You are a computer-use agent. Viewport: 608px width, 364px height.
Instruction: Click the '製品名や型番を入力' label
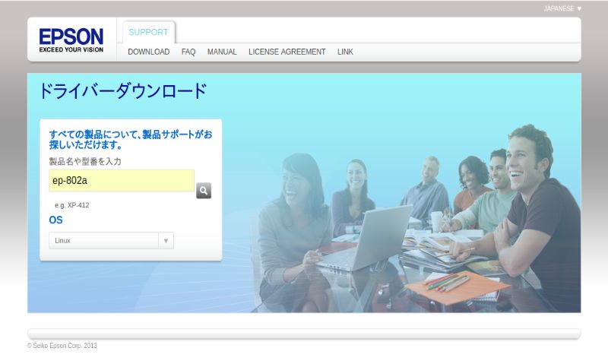(85, 161)
